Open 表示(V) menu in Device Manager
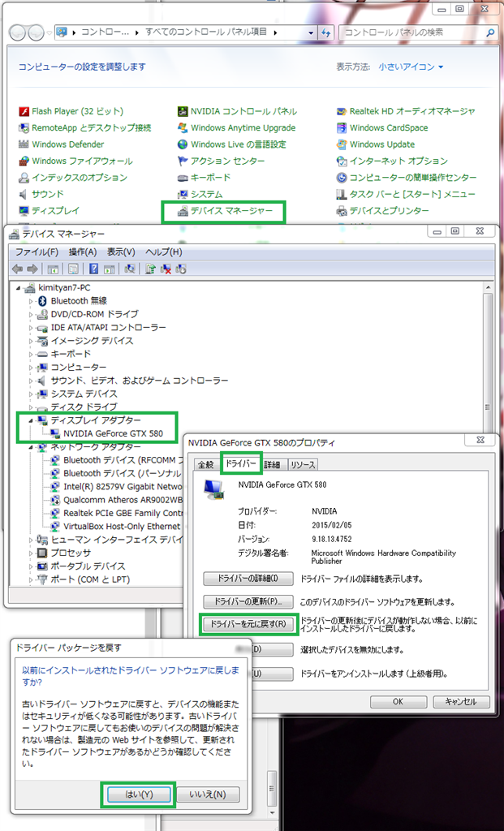This screenshot has height=831, width=504. point(122,252)
